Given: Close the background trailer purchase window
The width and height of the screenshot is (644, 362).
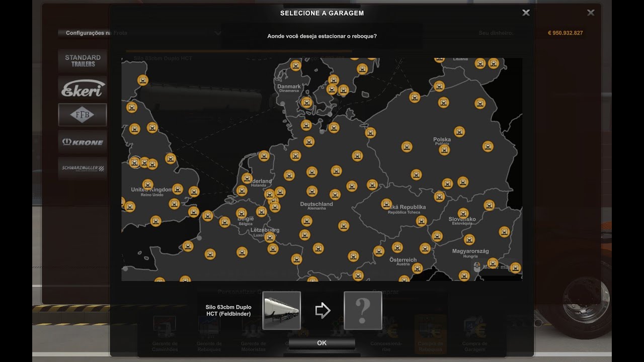Looking at the screenshot, I should click(591, 13).
